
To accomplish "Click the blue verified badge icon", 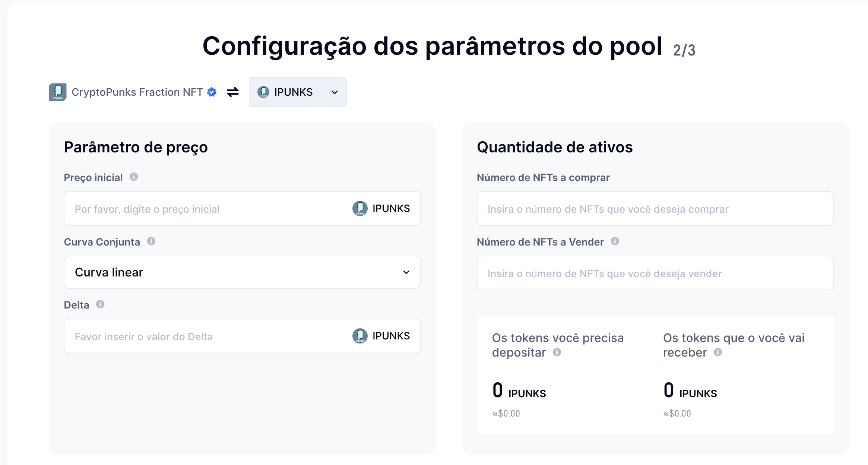I will point(212,92).
